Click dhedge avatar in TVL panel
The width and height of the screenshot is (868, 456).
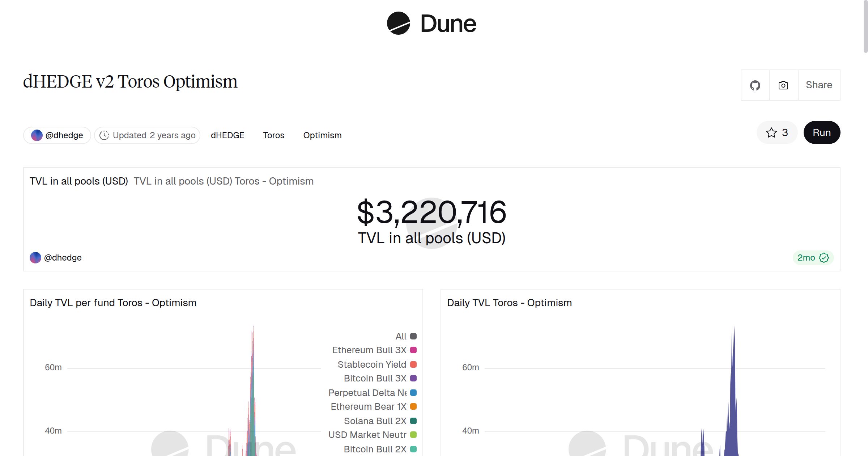(x=35, y=258)
